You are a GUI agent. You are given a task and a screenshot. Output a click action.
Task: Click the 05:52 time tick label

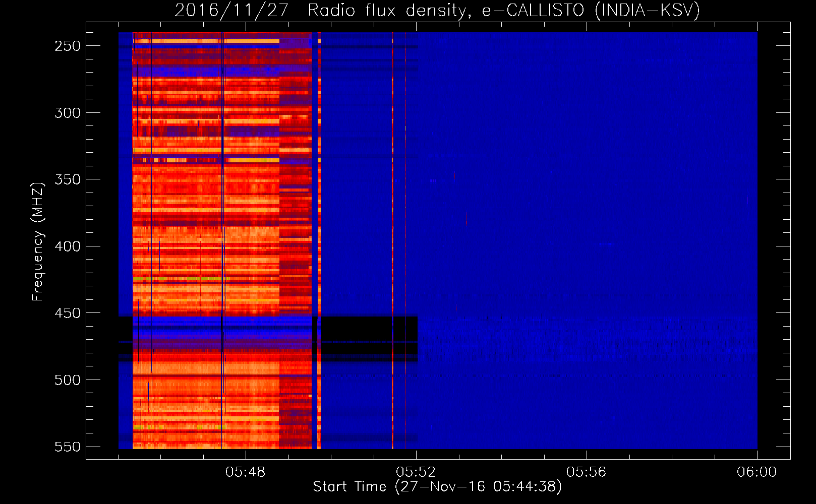416,472
